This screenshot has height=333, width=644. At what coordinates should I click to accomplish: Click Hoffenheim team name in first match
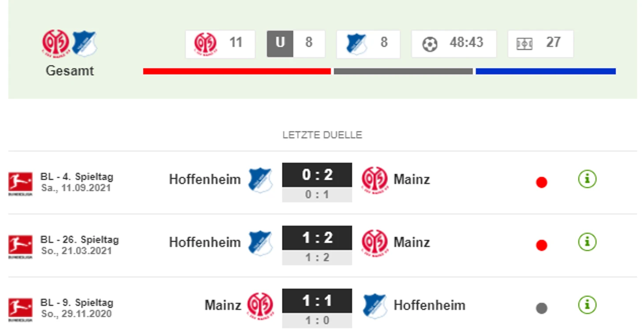[205, 179]
